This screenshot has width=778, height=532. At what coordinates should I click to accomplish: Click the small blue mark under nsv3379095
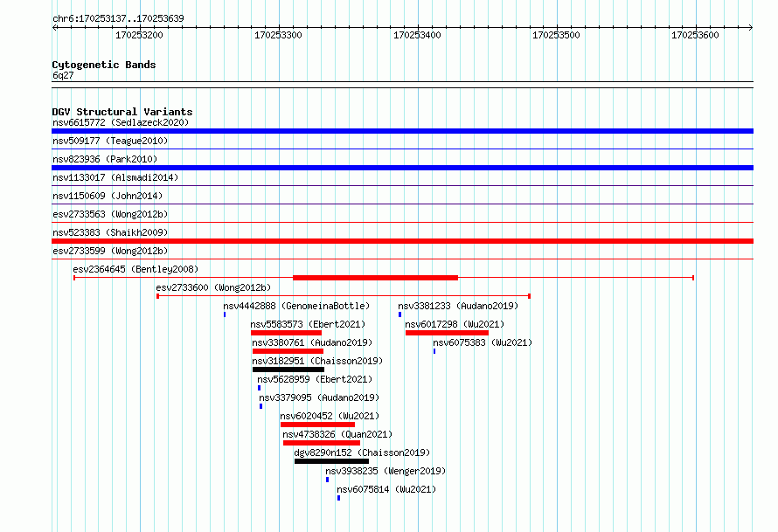tap(261, 406)
